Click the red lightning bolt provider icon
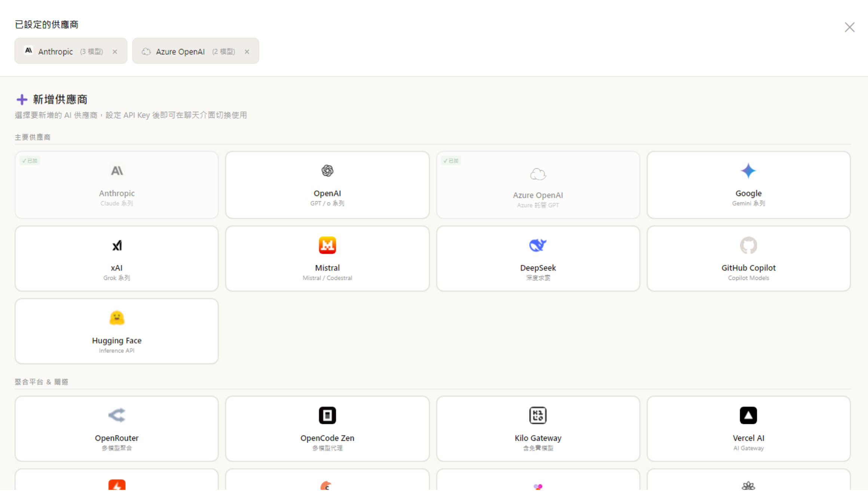The image size is (868, 492). [117, 485]
